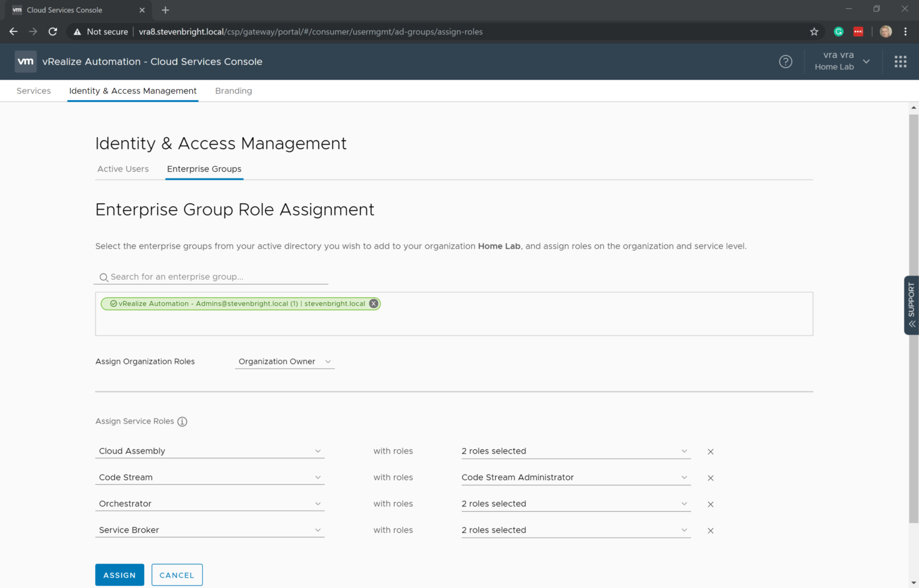Bookmark this page with the star icon
Viewport: 919px width, 588px height.
pos(814,32)
